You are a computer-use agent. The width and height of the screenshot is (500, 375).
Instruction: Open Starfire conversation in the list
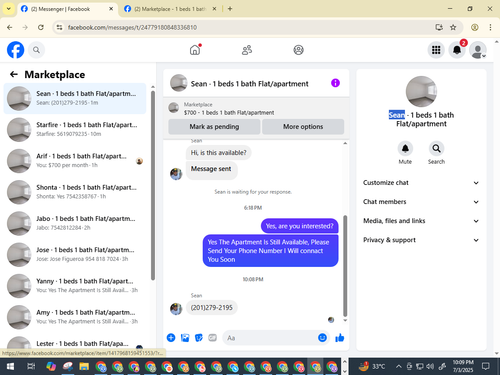coord(75,129)
